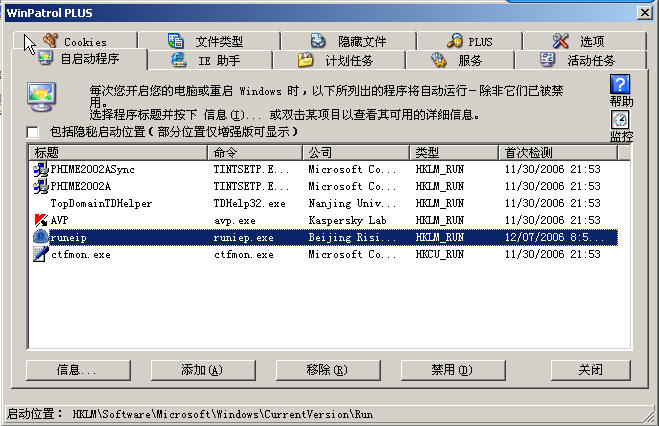The height and width of the screenshot is (426, 659).
Task: Click the 活动任务 tab icon
Action: coord(547,60)
